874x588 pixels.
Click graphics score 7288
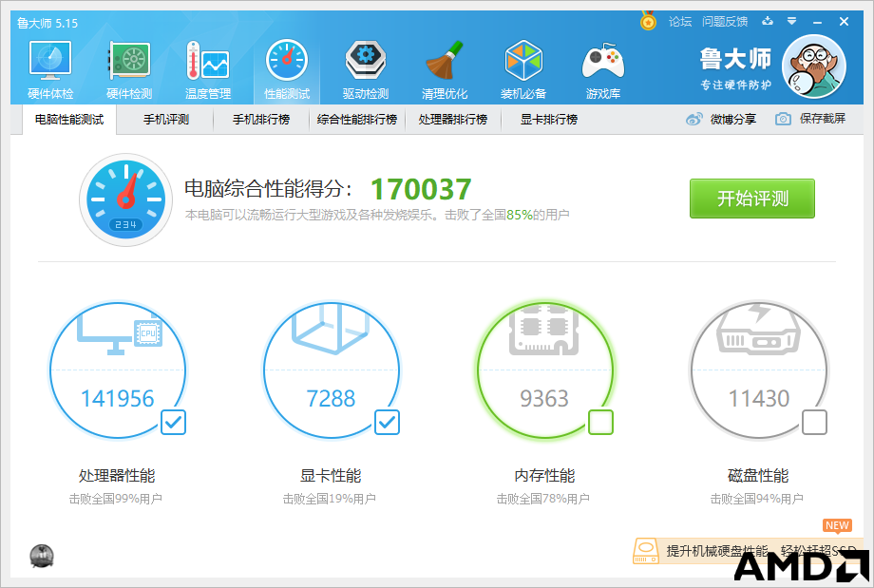(x=332, y=399)
